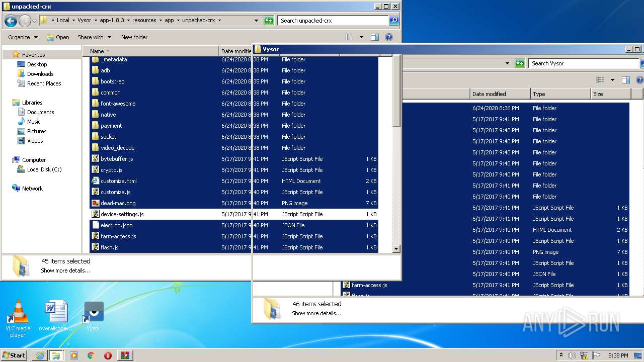Click the Open button in the toolbar
This screenshot has width=644, height=362.
(58, 37)
